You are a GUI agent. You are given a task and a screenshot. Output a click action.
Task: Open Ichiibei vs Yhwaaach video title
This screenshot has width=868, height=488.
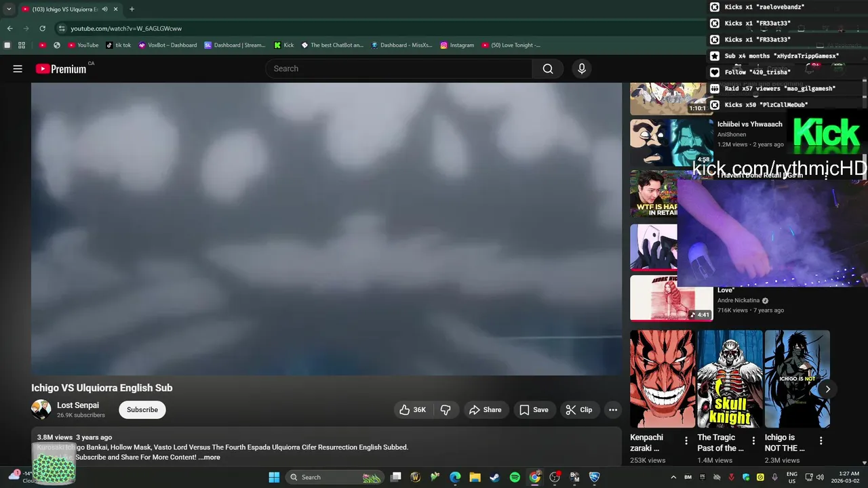[750, 124]
